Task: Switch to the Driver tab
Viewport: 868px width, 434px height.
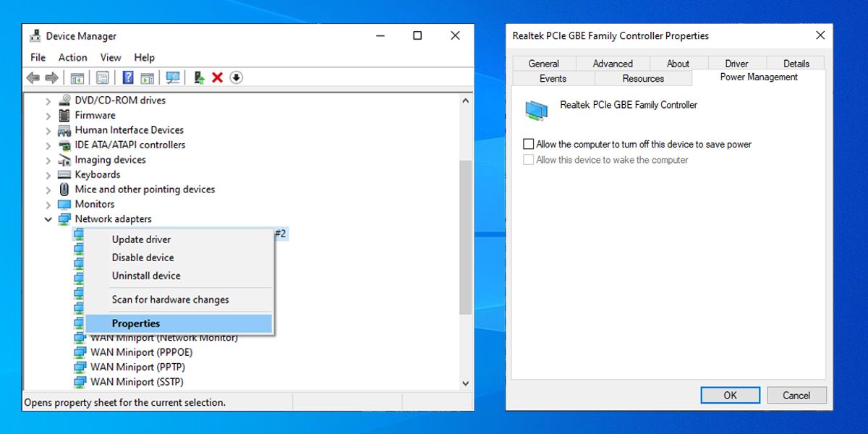Action: 736,63
